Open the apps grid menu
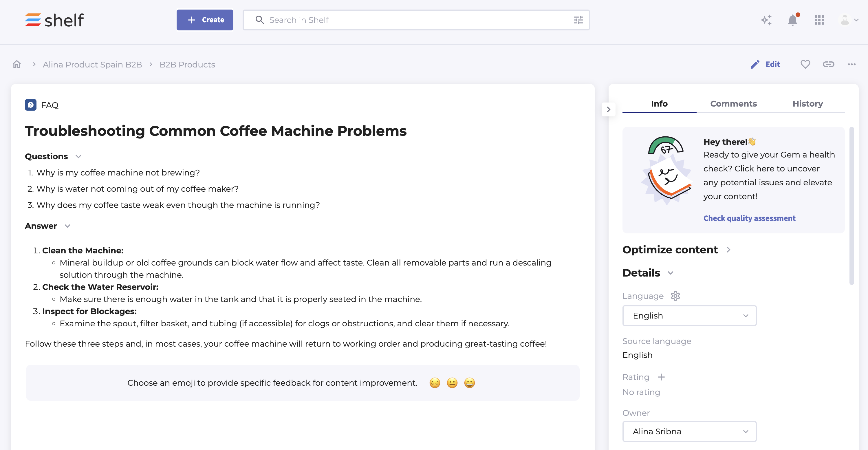868x450 pixels. click(819, 20)
